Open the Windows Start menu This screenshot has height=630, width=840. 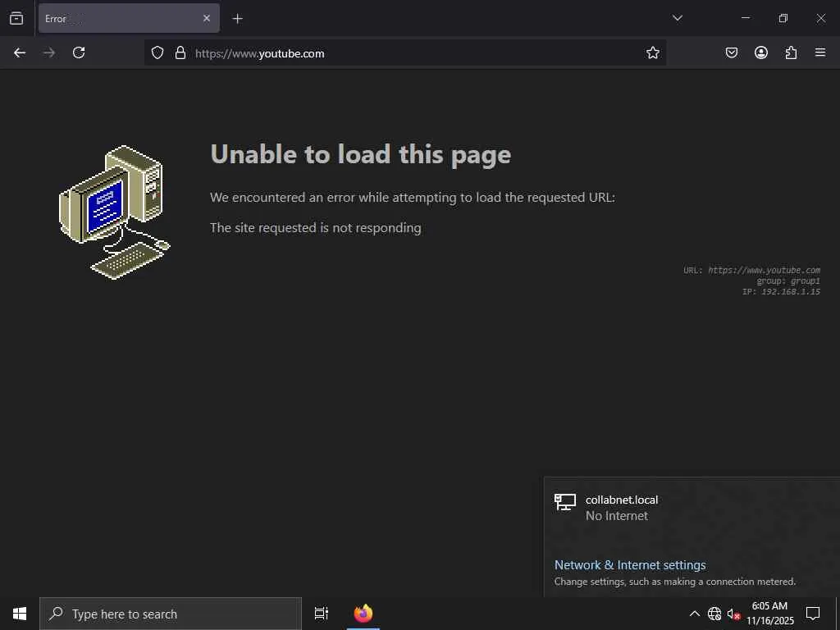point(20,614)
